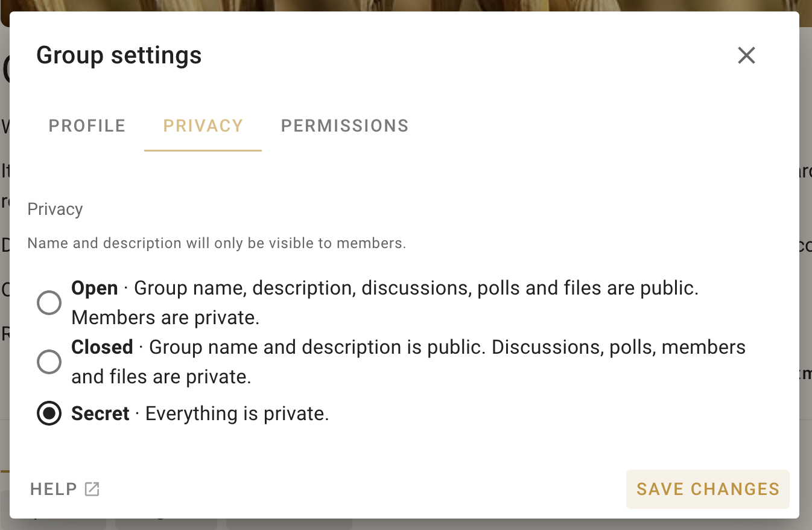Select the Privacy tab
The image size is (812, 530).
(203, 126)
